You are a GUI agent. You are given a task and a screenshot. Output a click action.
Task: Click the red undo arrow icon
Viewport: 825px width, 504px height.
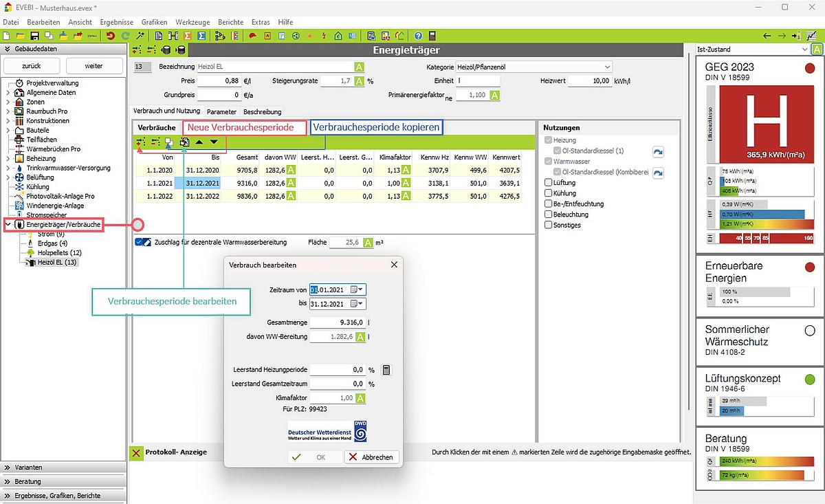(110, 36)
